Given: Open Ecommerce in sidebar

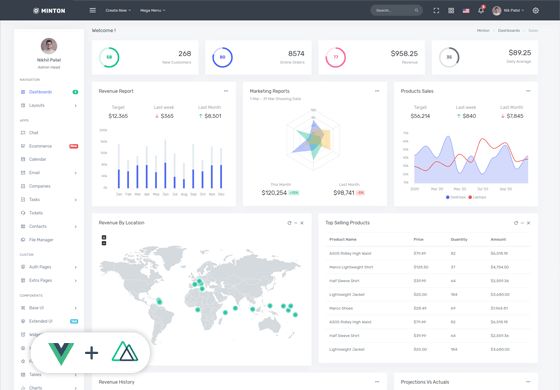Looking at the screenshot, I should (x=49, y=146).
